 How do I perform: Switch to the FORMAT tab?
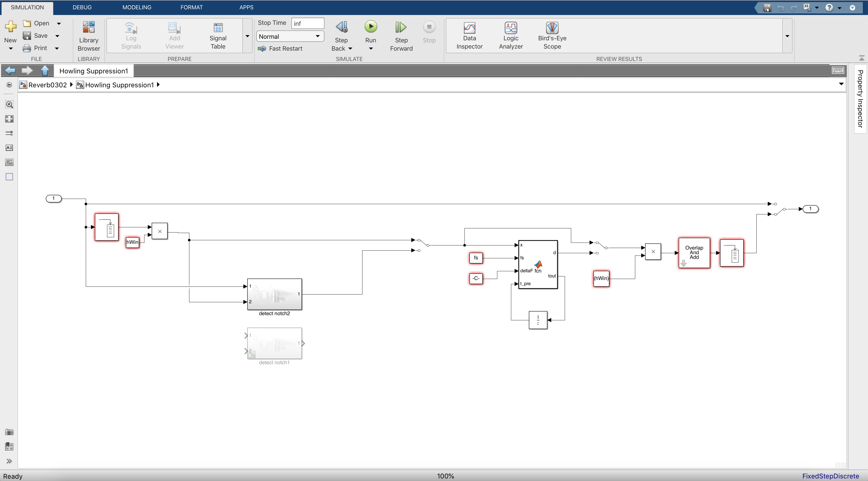191,7
